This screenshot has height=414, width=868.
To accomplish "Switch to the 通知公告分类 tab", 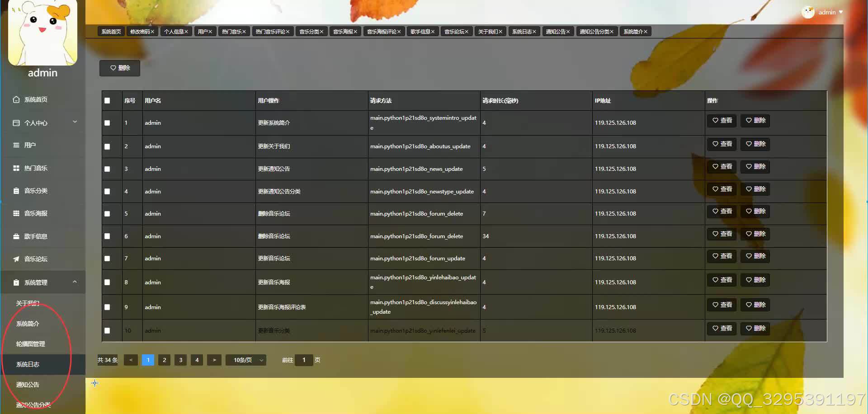I will pyautogui.click(x=597, y=32).
